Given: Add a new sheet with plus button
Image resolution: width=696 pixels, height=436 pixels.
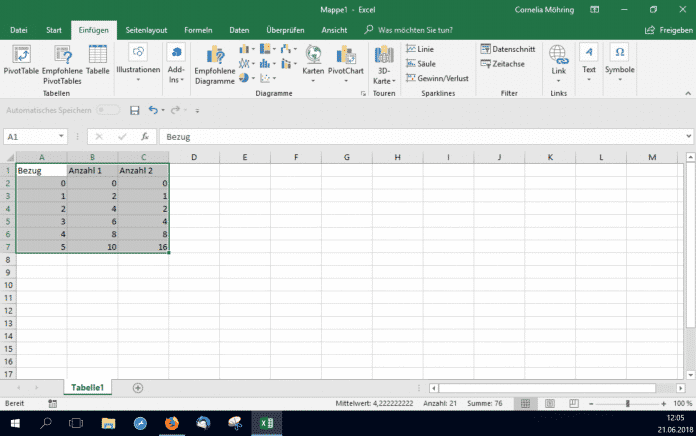Looking at the screenshot, I should coord(138,387).
